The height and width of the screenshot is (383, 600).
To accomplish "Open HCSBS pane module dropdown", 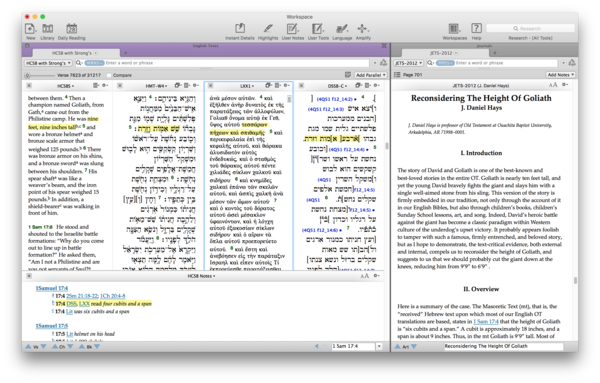I will click(x=66, y=86).
